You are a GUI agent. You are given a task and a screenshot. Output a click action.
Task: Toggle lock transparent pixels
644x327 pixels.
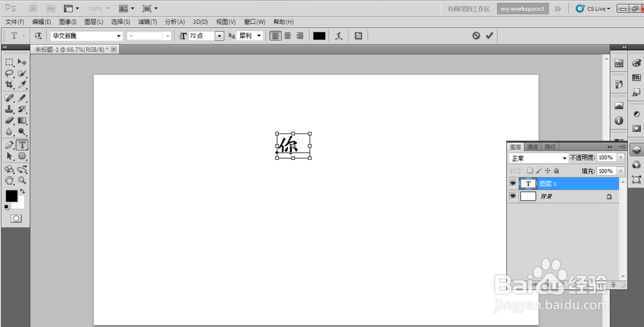[530, 170]
